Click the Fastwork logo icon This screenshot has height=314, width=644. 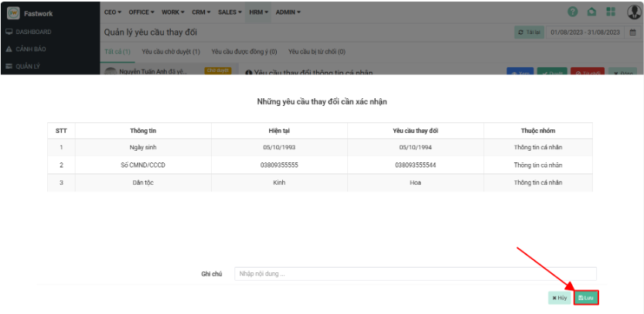pyautogui.click(x=13, y=12)
